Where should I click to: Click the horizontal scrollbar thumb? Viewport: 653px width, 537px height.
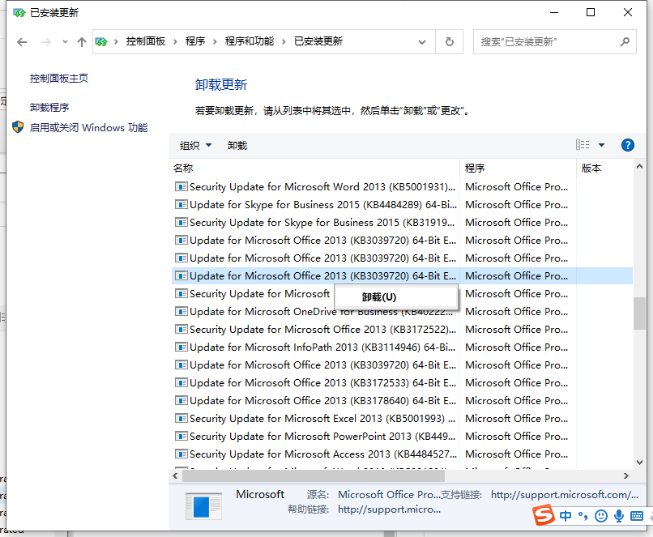point(313,476)
